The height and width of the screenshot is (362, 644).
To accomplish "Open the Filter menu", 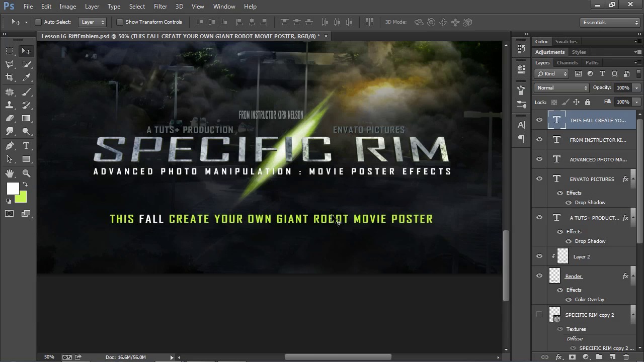I will (160, 7).
